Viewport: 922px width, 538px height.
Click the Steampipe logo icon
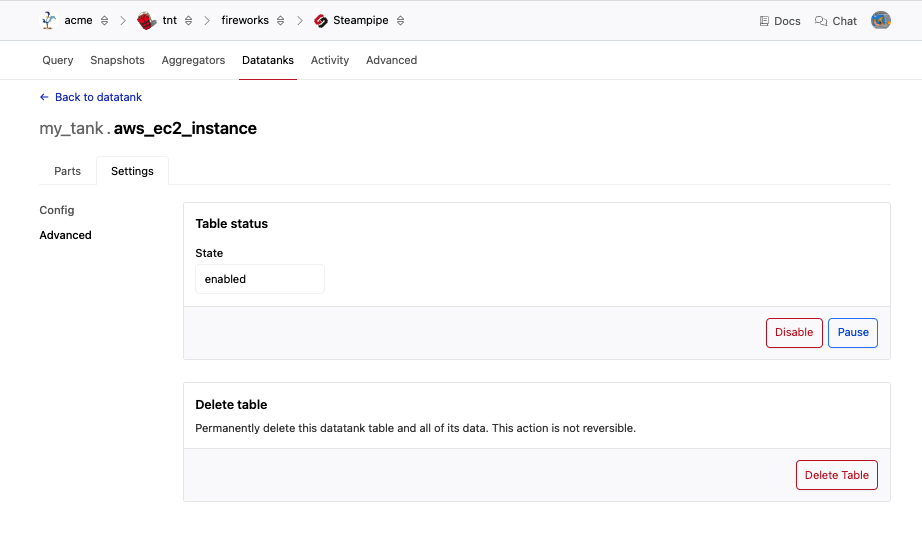click(321, 20)
